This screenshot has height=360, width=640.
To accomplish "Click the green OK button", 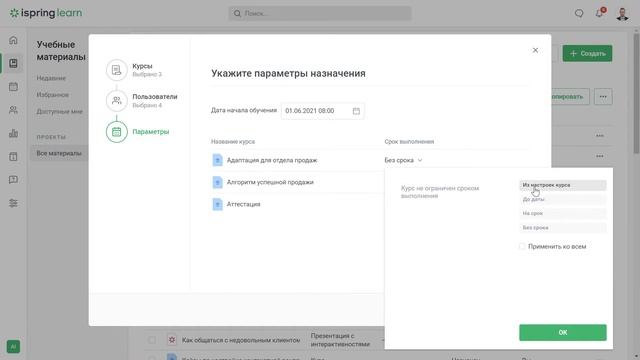I will pos(563,332).
